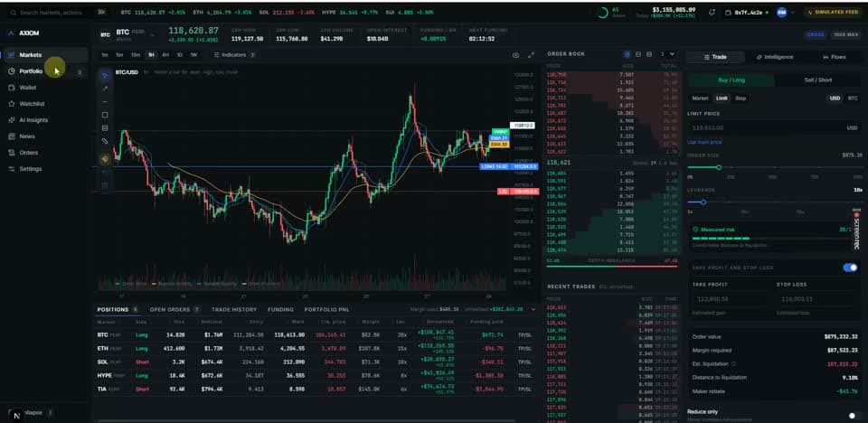
Task: Collapse the sidebar
Action: click(x=33, y=412)
